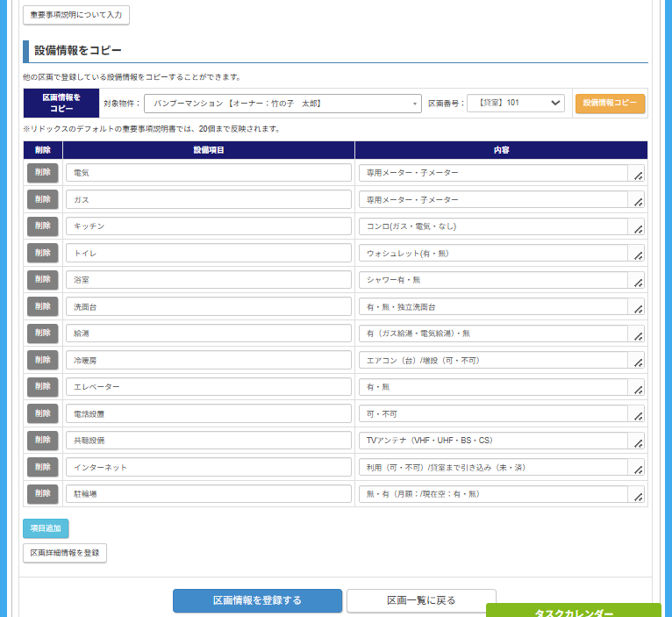
Task: Delete the 駐輪場 equipment row
Action: click(x=42, y=494)
